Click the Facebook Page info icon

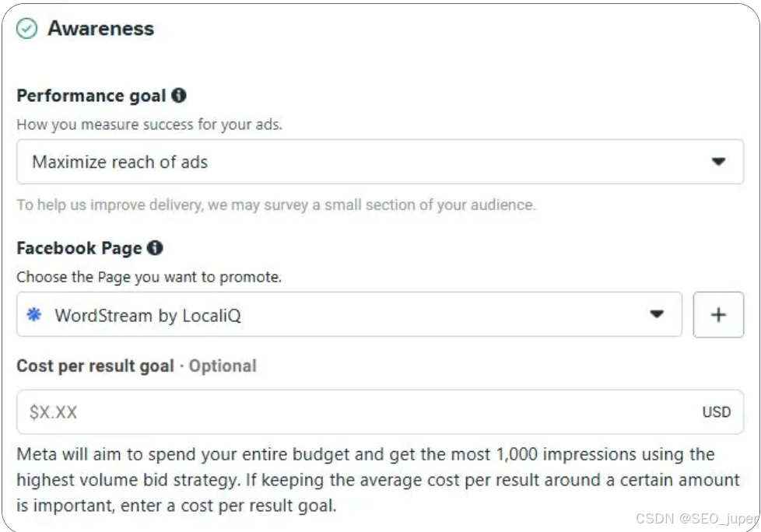coord(155,248)
